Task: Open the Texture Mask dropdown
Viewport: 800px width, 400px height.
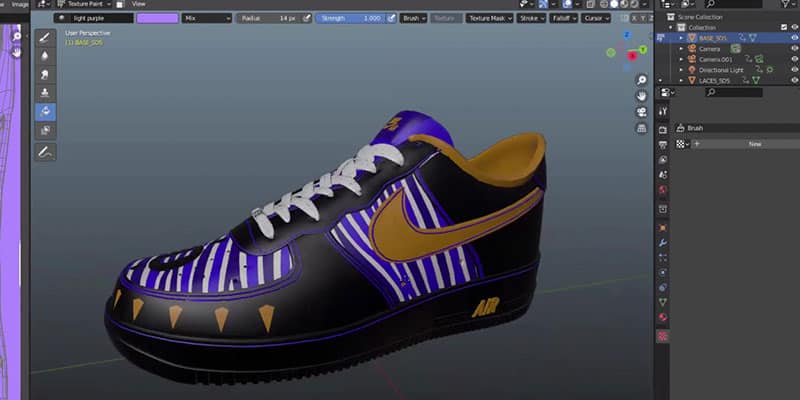Action: point(490,18)
